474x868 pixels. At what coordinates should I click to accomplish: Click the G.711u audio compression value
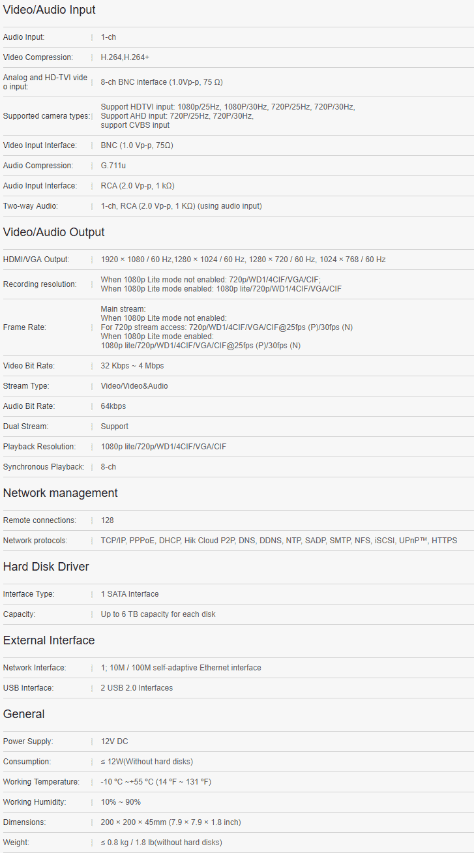pos(113,166)
